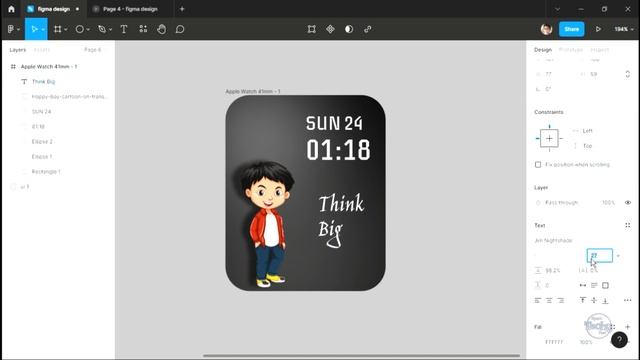
Task: Click the Create component icon
Action: pyautogui.click(x=330, y=29)
